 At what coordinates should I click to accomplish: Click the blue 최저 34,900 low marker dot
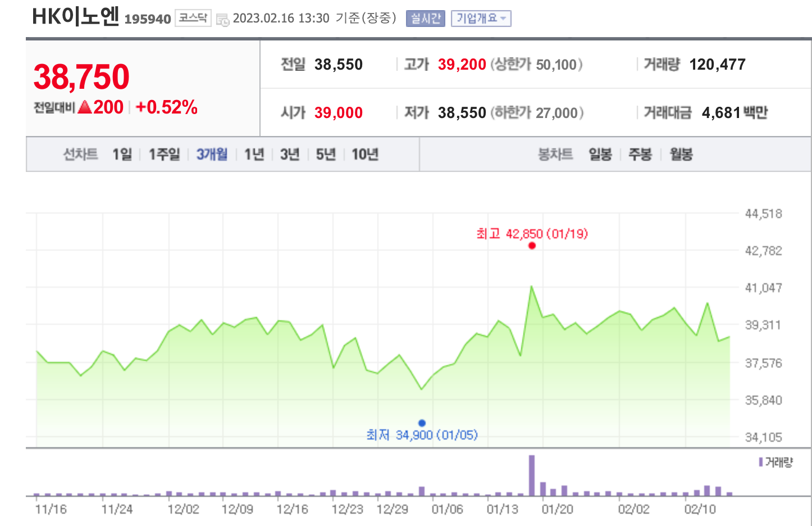coord(422,423)
